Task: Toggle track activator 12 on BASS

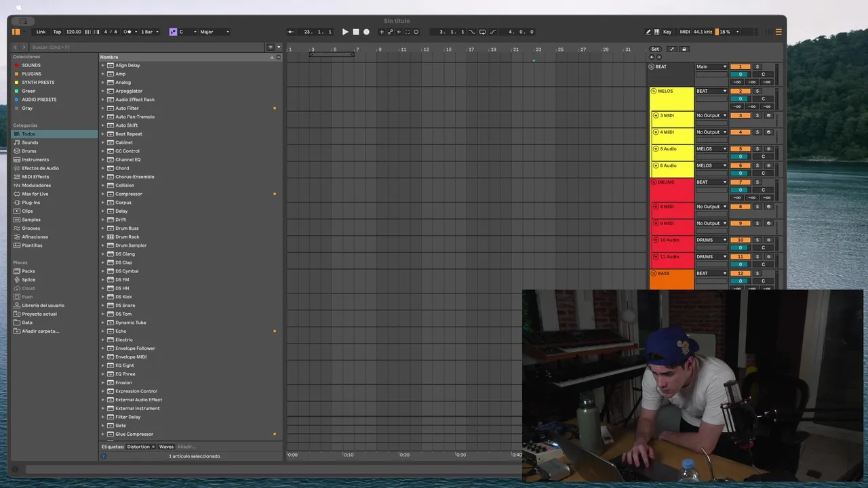Action: (740, 273)
